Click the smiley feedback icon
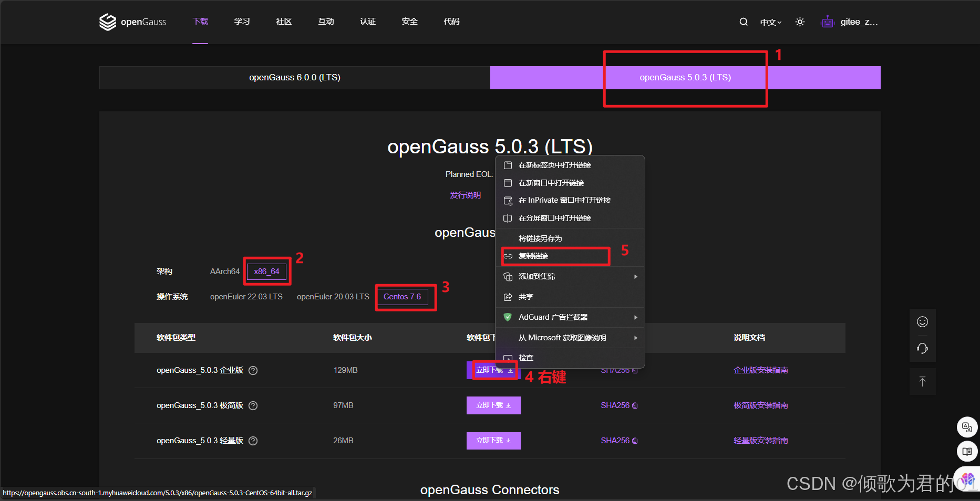This screenshot has height=501, width=980. [922, 322]
